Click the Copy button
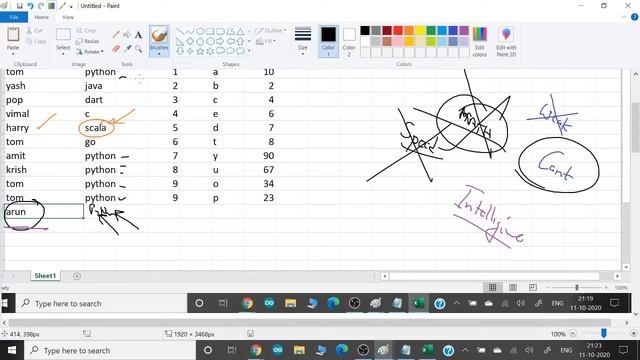This screenshot has height=360, width=640. [36, 41]
